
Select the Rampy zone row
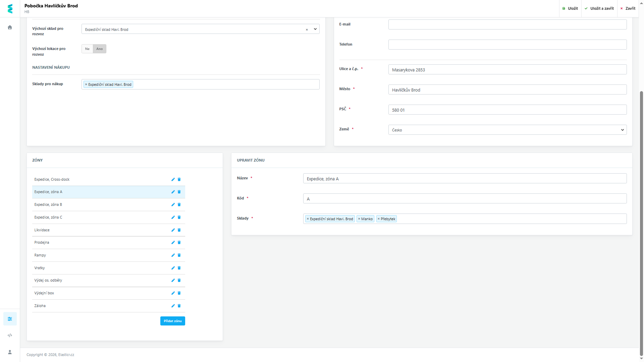coord(109,255)
